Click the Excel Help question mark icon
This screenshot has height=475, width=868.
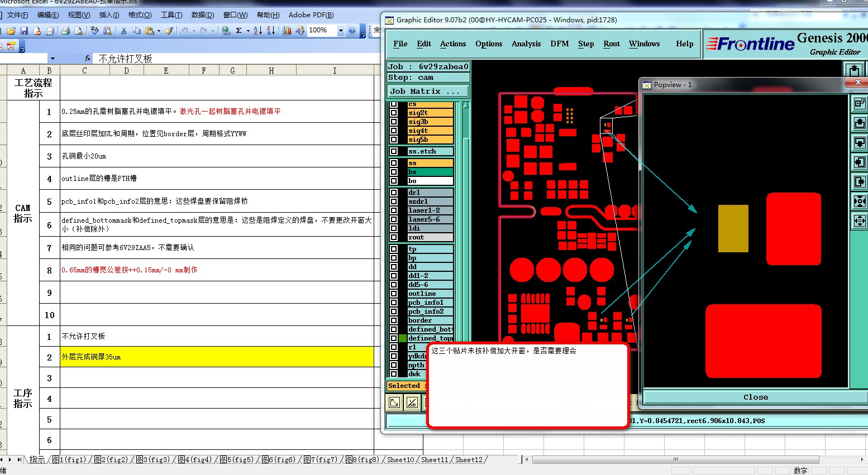click(352, 31)
